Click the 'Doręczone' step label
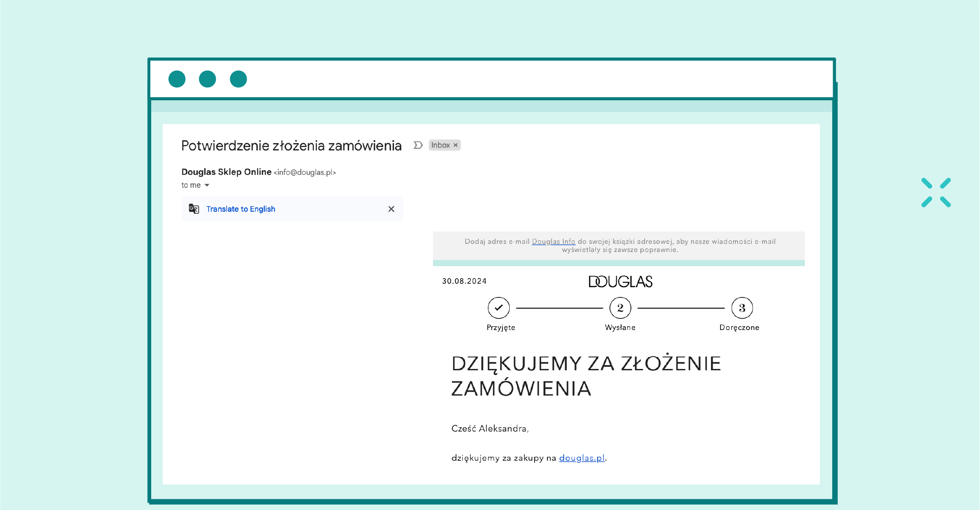The width and height of the screenshot is (980, 510). 739,327
